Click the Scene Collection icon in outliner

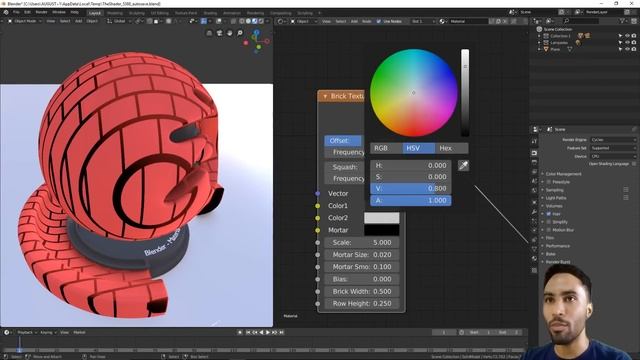[539, 29]
